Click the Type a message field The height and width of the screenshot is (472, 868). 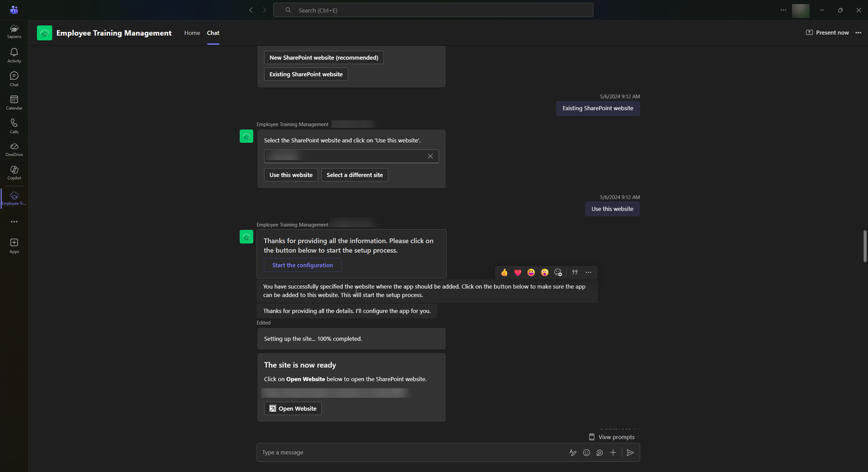407,452
